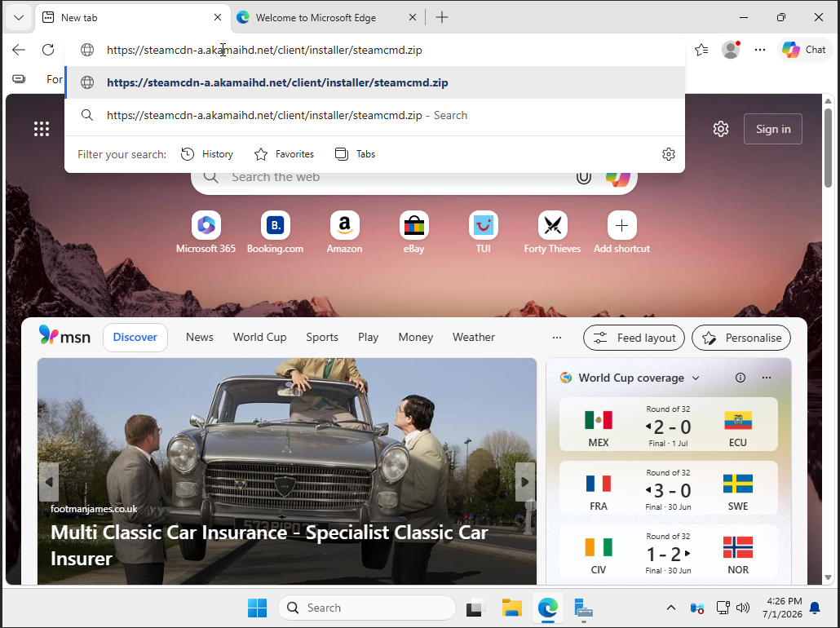Image resolution: width=840 pixels, height=628 pixels.
Task: Filter search by History
Action: pos(207,154)
